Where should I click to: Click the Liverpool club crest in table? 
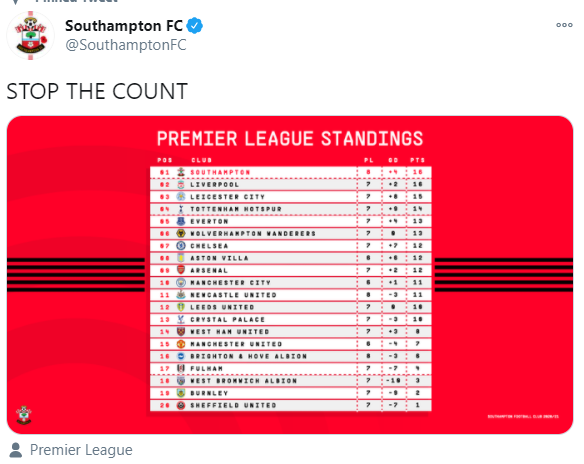click(x=181, y=185)
